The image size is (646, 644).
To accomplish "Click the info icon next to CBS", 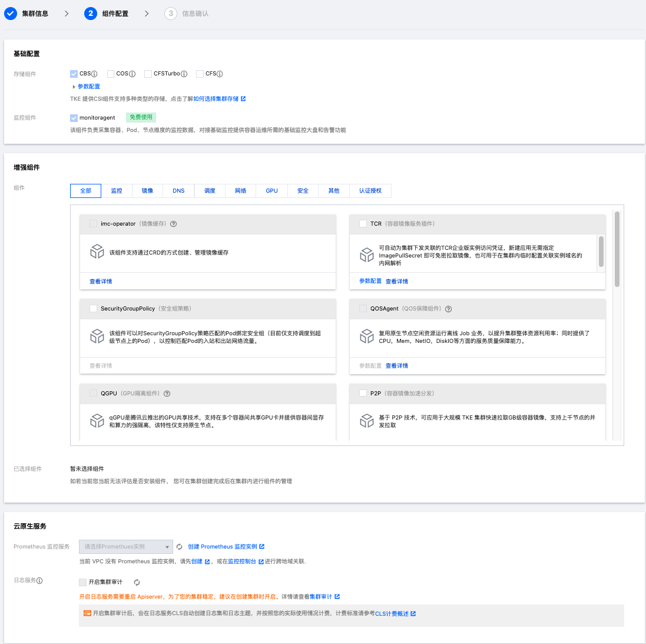I will click(94, 74).
